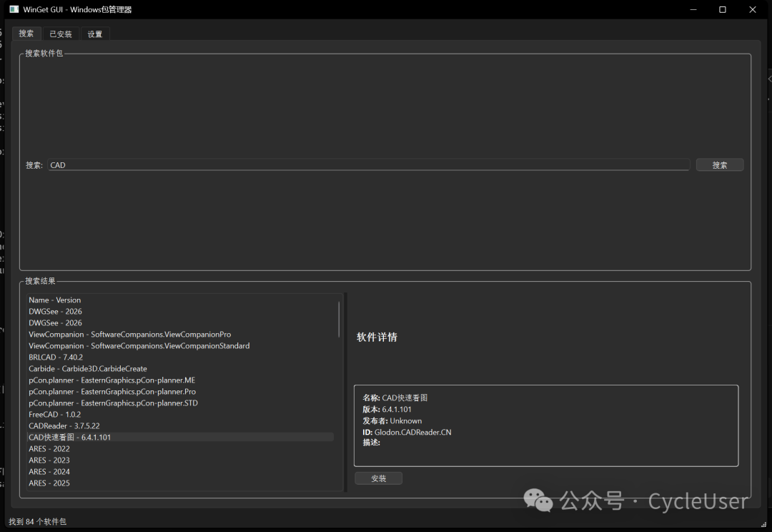Screen dimensions: 772x532
Task: Click the 版本 6.4.1.101 detail line
Action: point(387,409)
